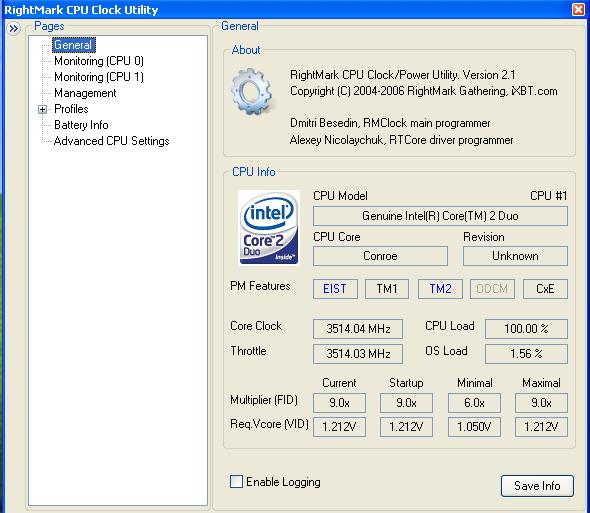
Task: Click the CxE feature indicator
Action: click(545, 289)
